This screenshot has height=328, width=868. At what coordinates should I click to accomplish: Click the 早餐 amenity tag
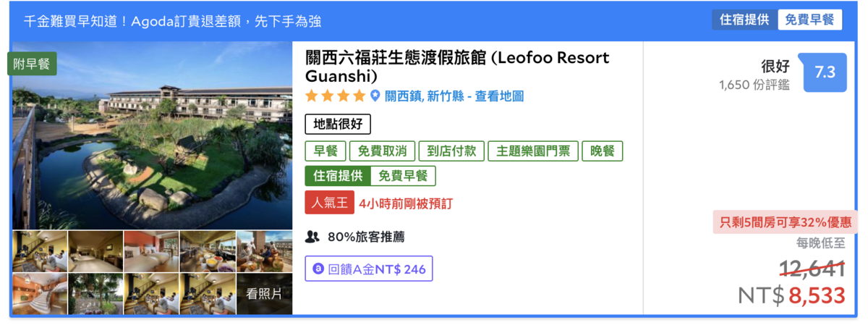click(x=325, y=151)
